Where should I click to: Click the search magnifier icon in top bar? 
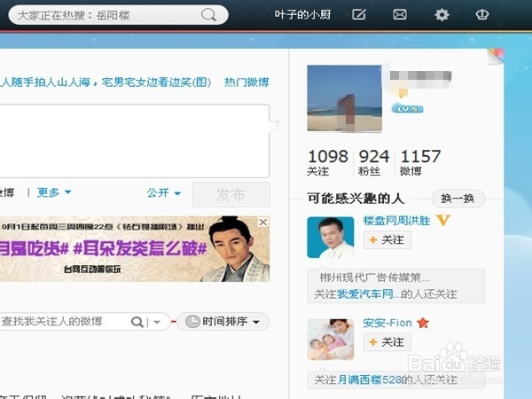tap(208, 15)
